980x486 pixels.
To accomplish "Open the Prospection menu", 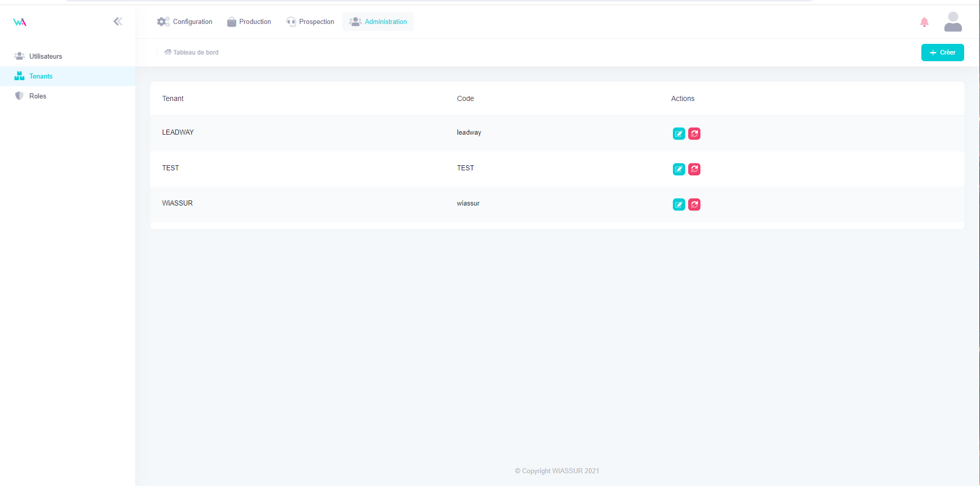I will click(x=310, y=22).
